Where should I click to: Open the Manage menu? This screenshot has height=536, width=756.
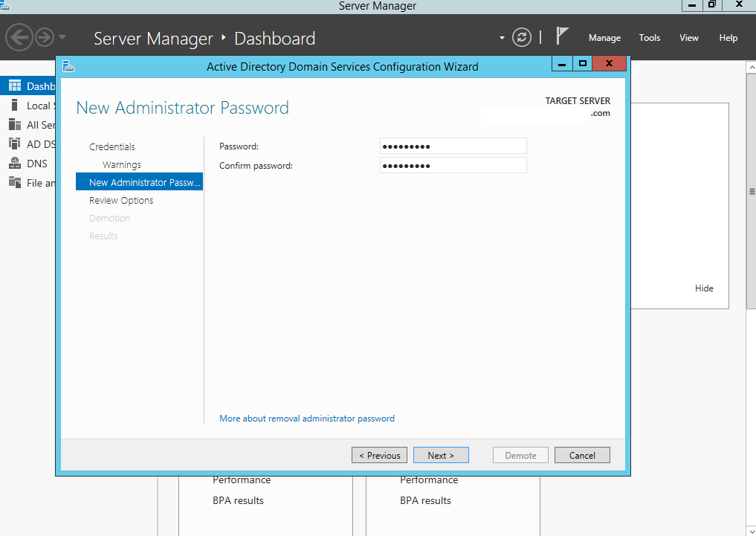[604, 37]
